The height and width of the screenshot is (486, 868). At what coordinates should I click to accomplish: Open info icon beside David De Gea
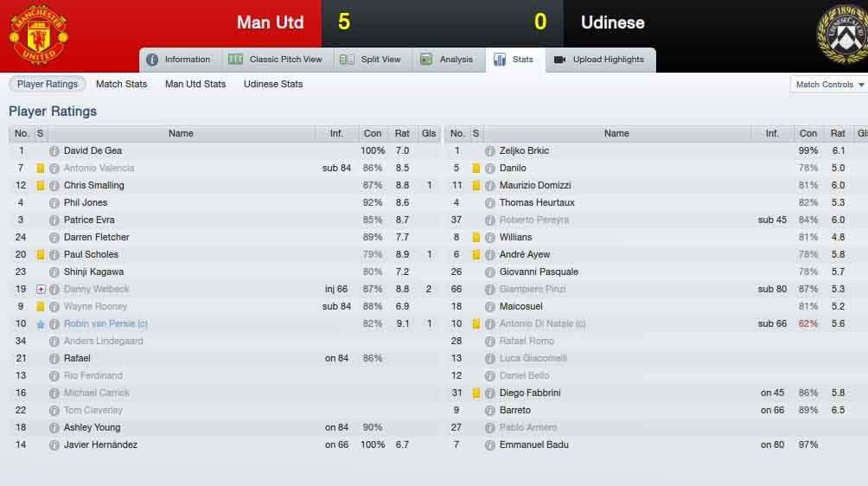click(54, 151)
